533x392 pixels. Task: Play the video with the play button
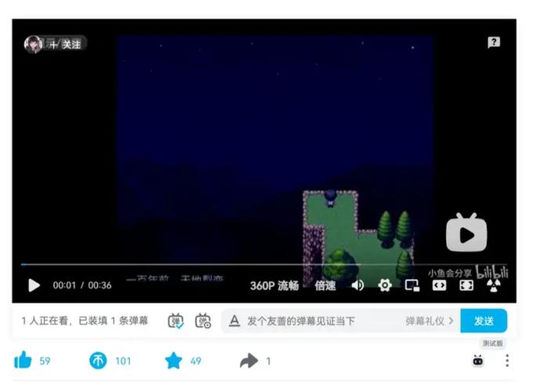(x=34, y=285)
